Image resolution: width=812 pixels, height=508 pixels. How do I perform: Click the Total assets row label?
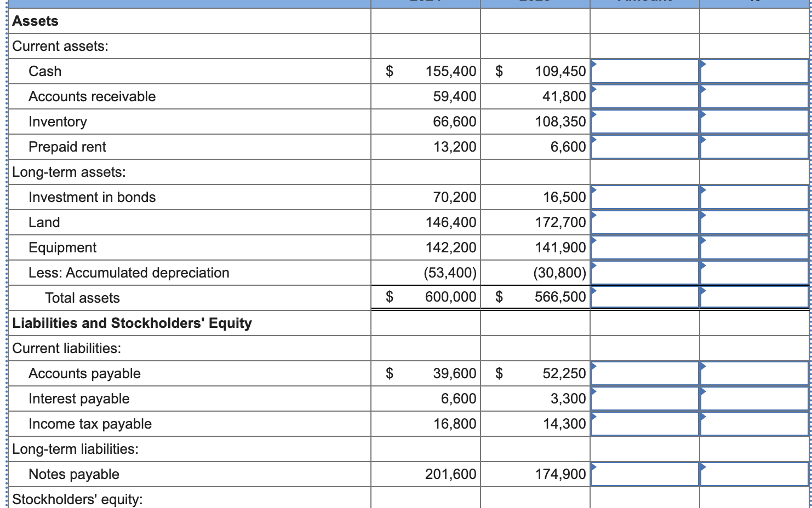pos(82,298)
